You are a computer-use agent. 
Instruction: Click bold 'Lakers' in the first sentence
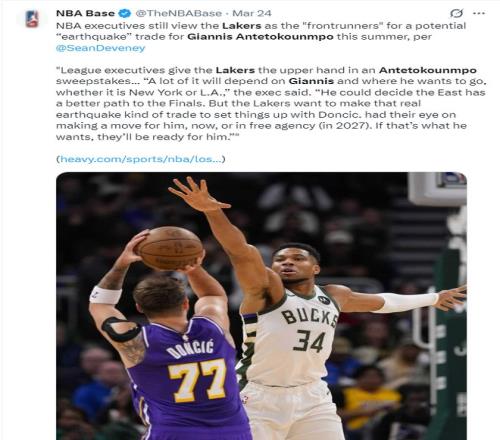pos(242,26)
